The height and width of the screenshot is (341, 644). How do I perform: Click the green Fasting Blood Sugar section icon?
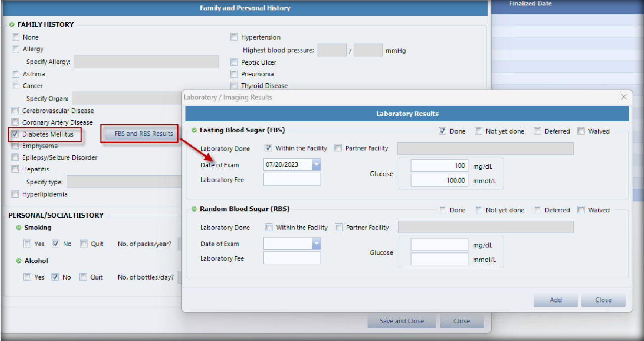[x=194, y=131]
